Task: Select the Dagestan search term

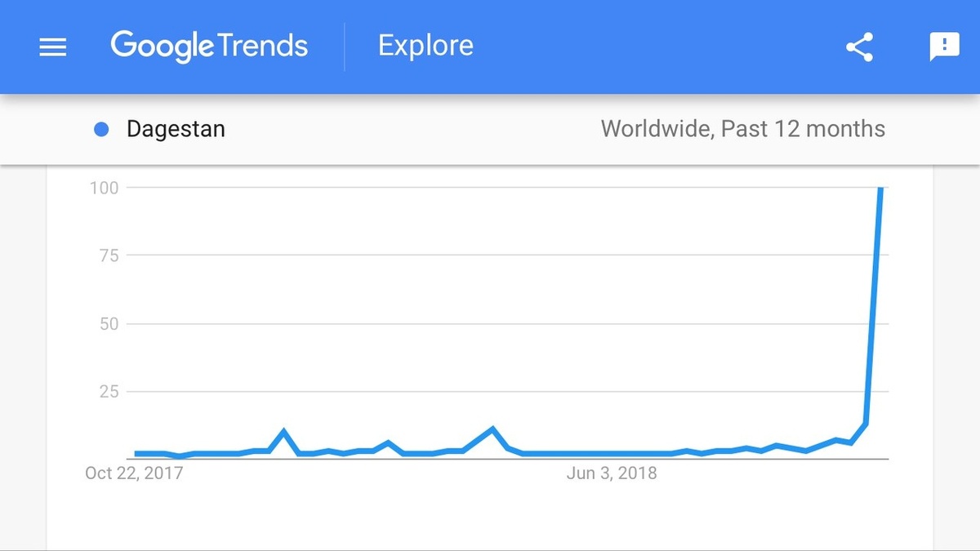Action: pos(176,129)
